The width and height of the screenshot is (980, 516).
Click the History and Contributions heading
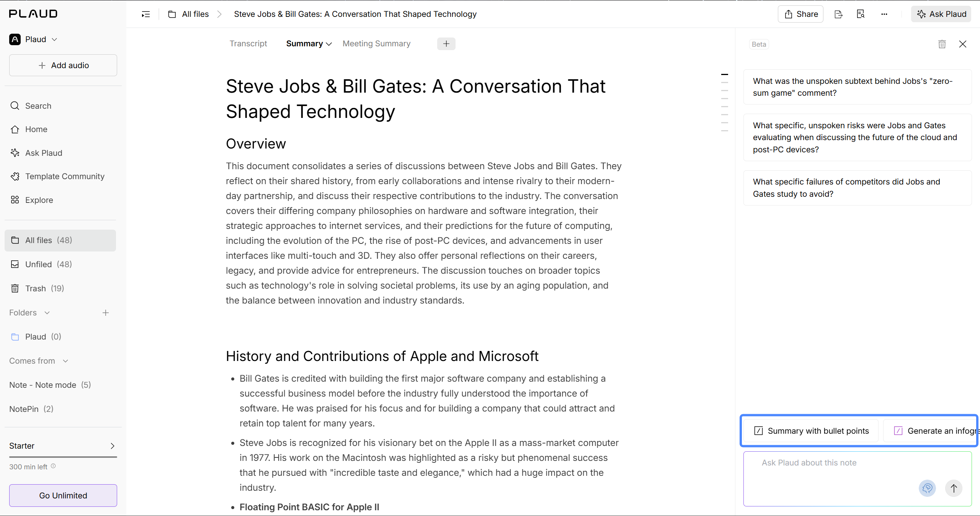coord(382,356)
